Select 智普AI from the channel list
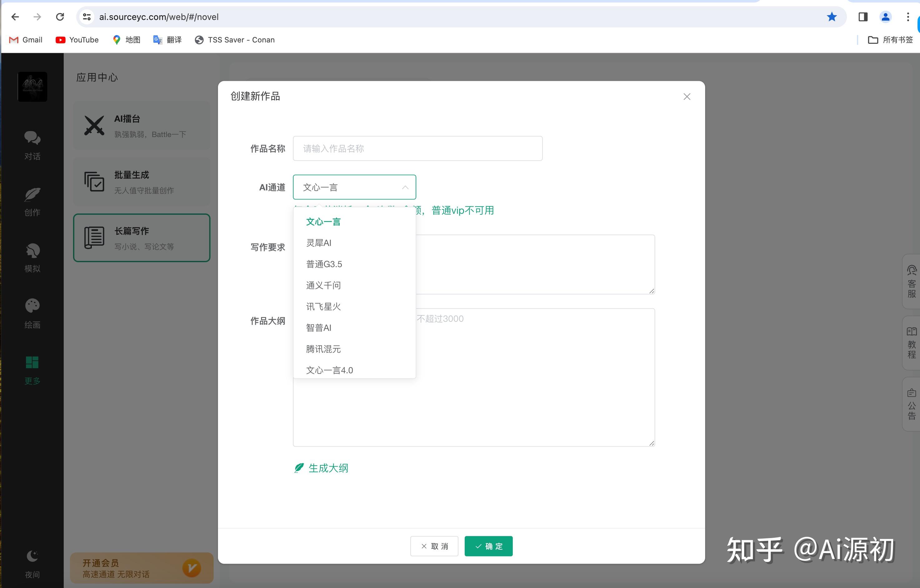Viewport: 920px width, 588px height. pos(354,328)
